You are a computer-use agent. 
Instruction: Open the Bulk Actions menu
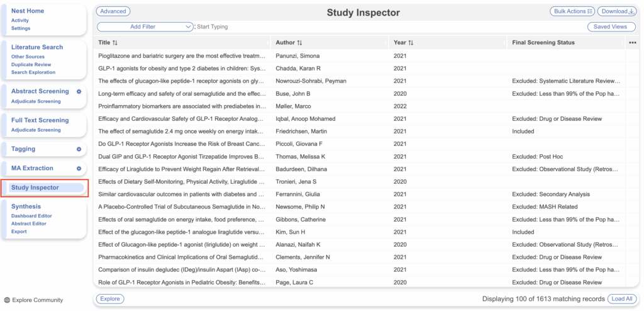click(572, 11)
